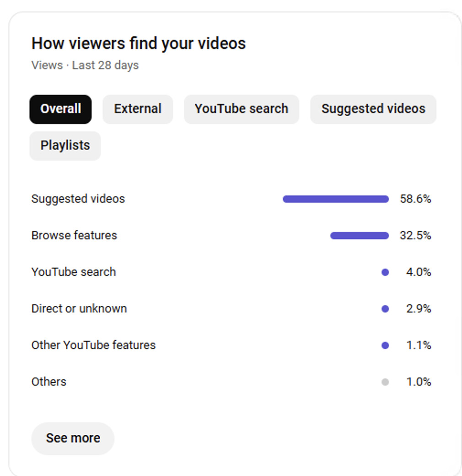Click the 32.5% percentage value
Image resolution: width=462 pixels, height=476 pixels.
pos(415,235)
